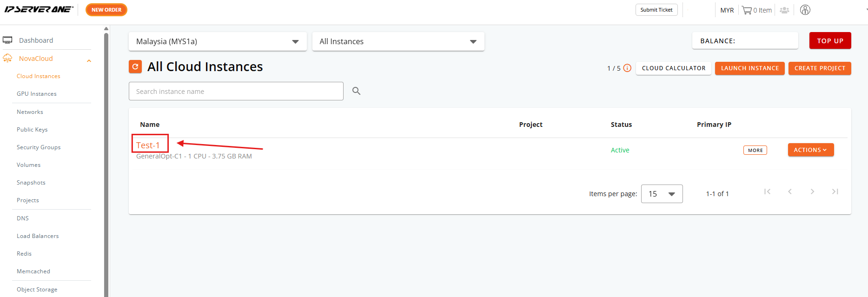The image size is (868, 297).
Task: Go to next page arrow icon
Action: (x=812, y=191)
